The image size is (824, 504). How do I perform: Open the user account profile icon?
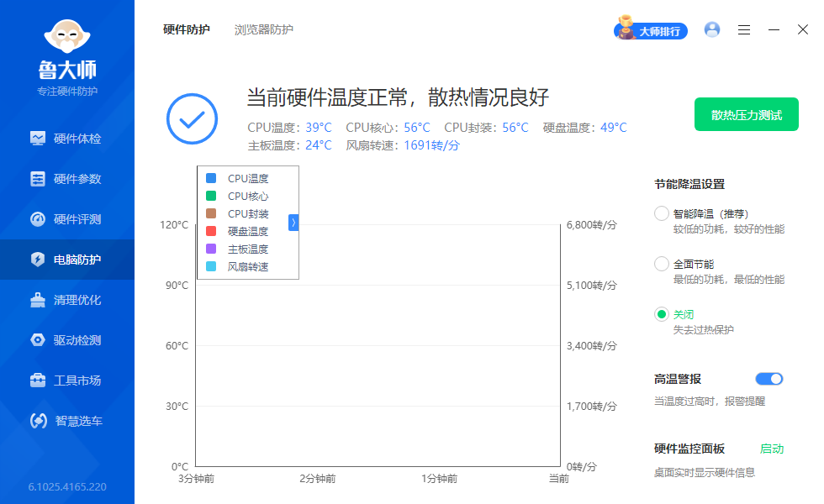(x=712, y=29)
